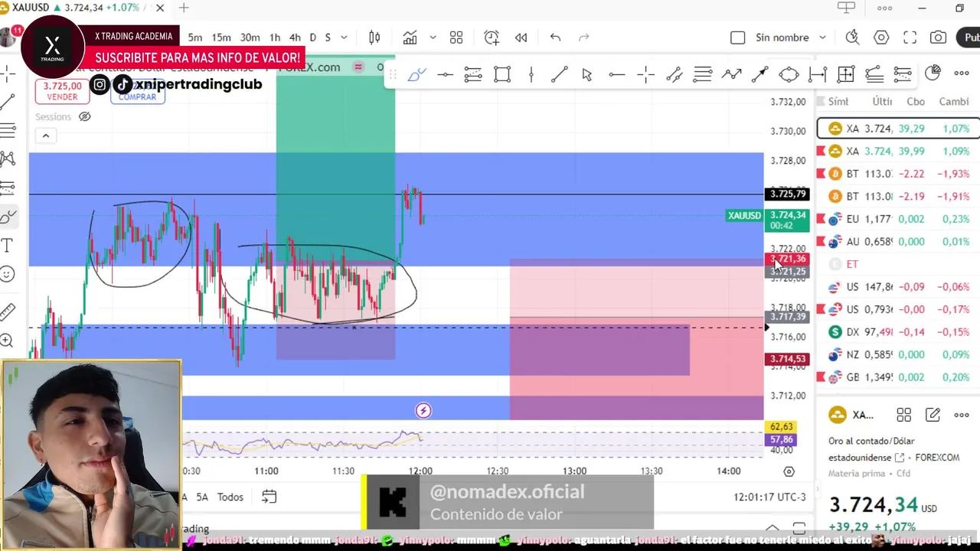Screen dimensions: 980x551
Task: Select the Text tool in left sidebar
Action: (x=8, y=245)
